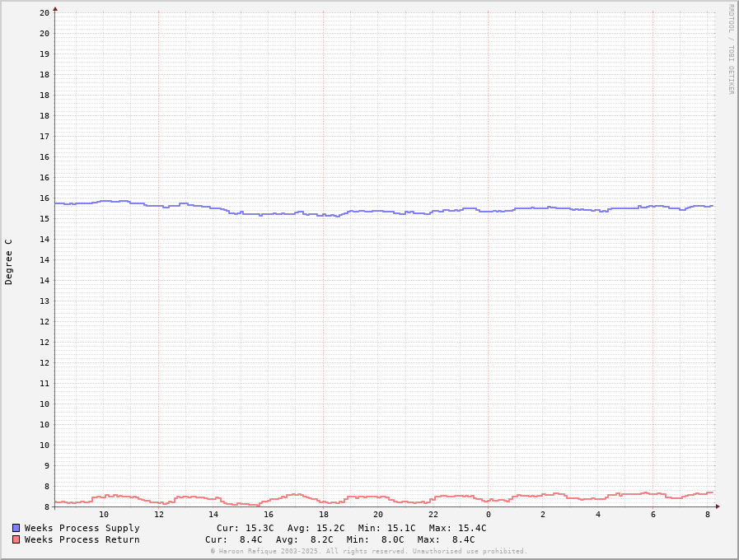Click the red Weeks Process Return swatch
Viewport: 739px width, 560px height.
point(16,539)
